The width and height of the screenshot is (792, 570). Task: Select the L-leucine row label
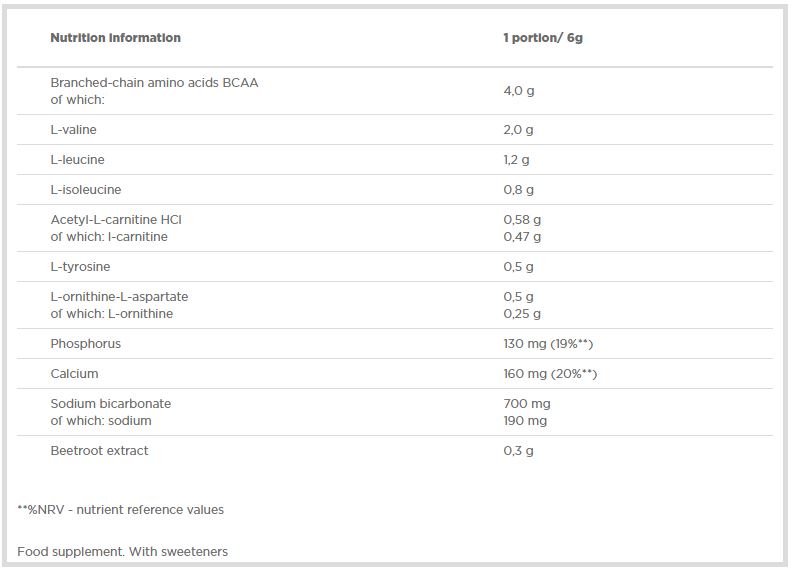point(77,160)
